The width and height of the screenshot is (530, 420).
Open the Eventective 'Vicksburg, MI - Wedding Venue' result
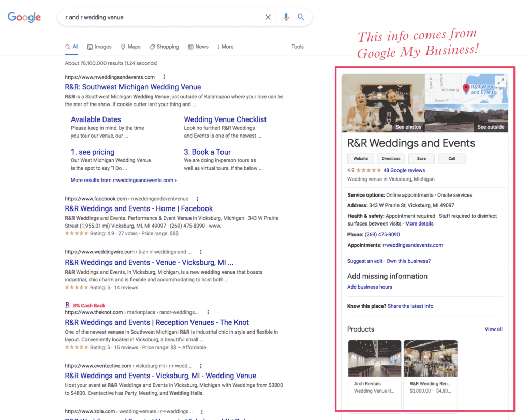click(x=160, y=376)
